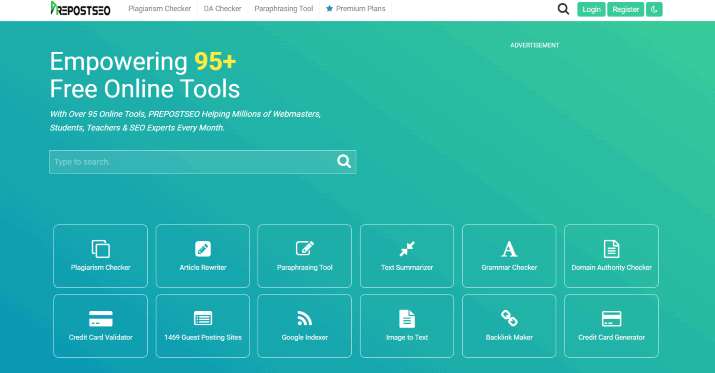Click the Credit Card Validator card icon
Image resolution: width=715 pixels, height=373 pixels.
pyautogui.click(x=100, y=318)
